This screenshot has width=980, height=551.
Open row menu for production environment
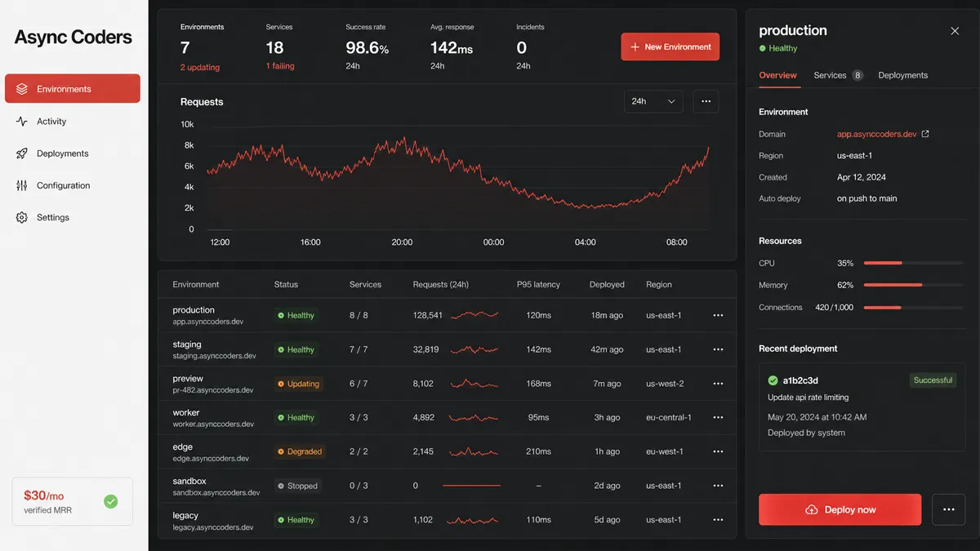718,315
